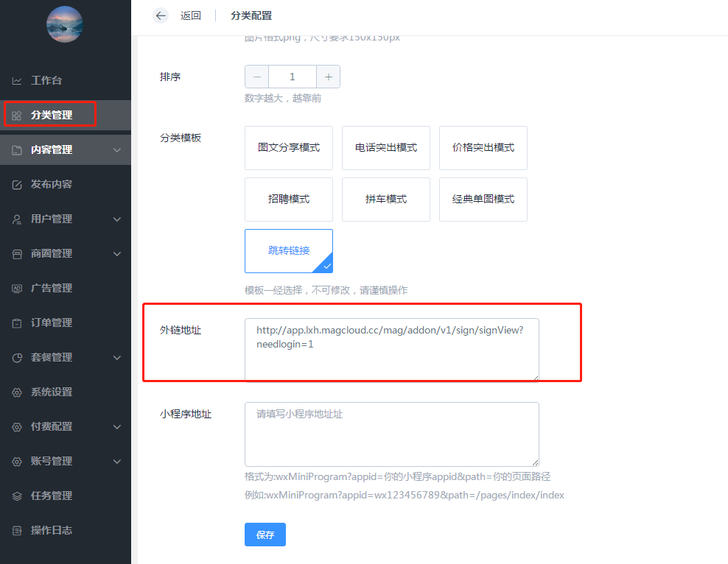Click the 操作日志 log icon

[x=17, y=530]
